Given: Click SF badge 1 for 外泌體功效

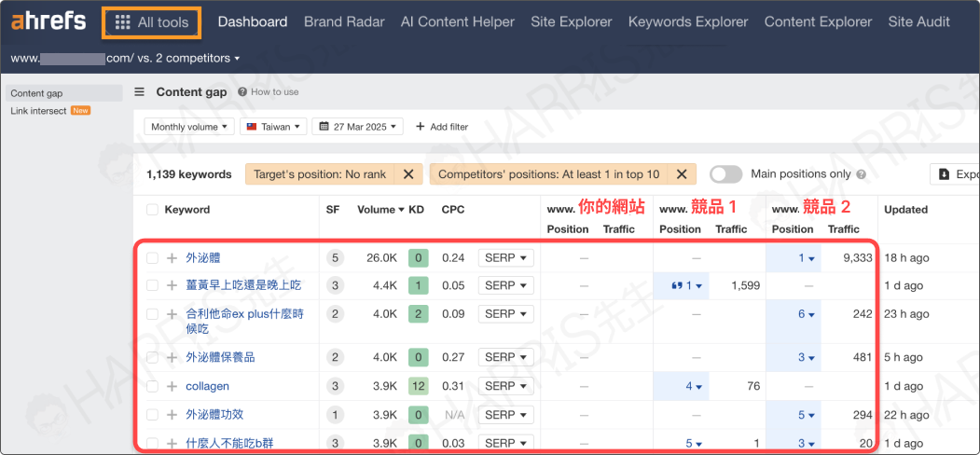Looking at the screenshot, I should click(x=335, y=414).
